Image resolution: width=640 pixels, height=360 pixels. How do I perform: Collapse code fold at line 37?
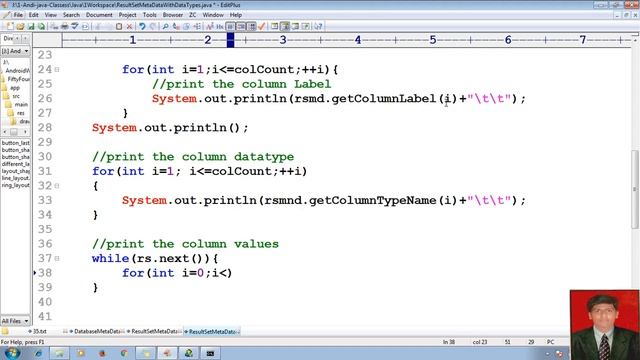(57, 258)
